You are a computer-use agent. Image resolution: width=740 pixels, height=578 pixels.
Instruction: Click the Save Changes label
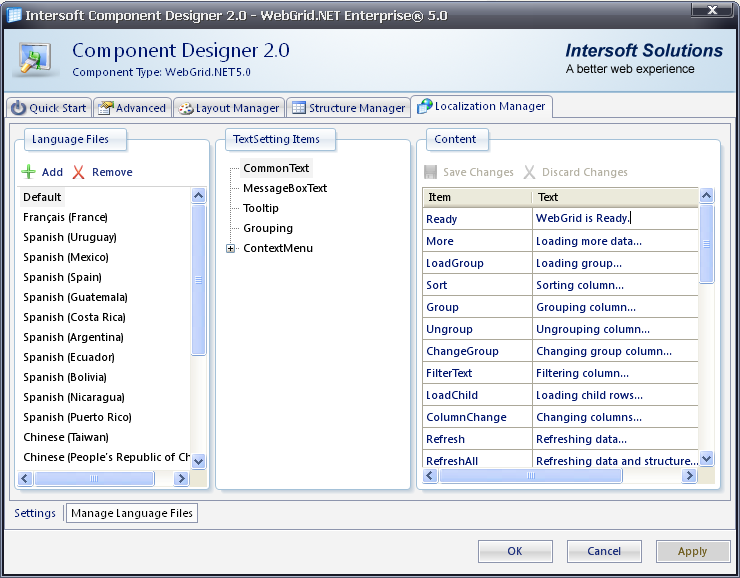click(x=478, y=172)
